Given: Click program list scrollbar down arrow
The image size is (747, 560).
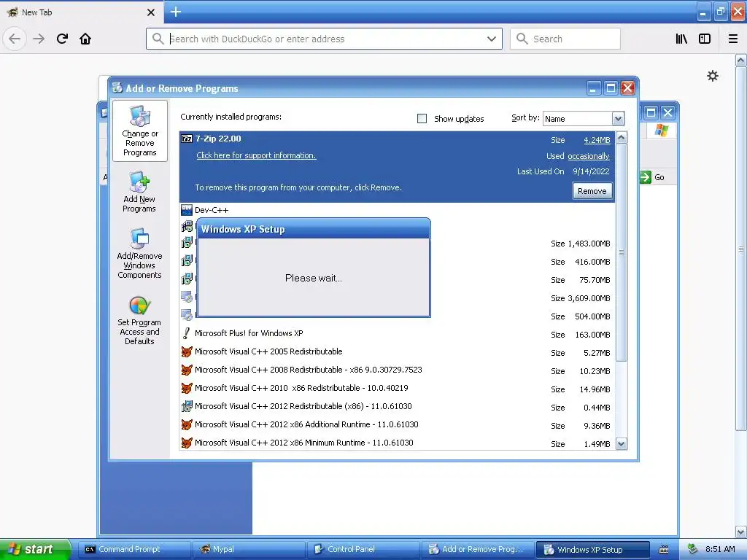Looking at the screenshot, I should click(x=622, y=444).
